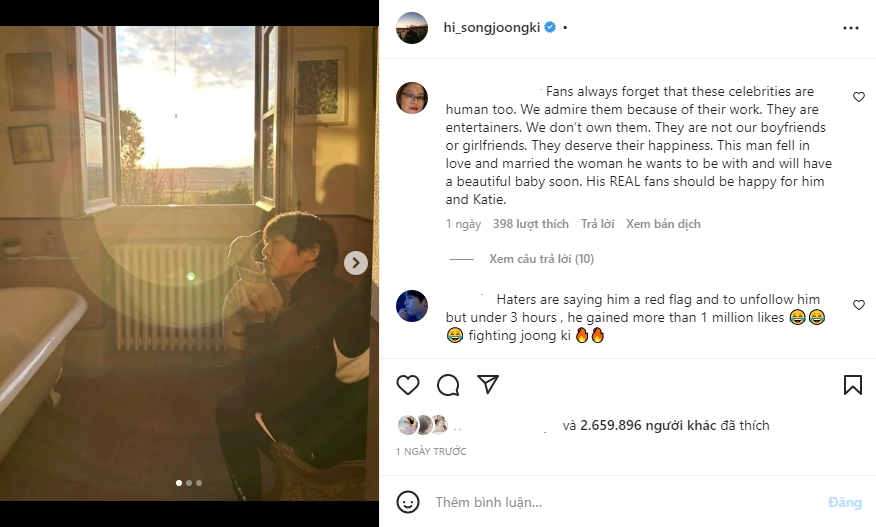Image resolution: width=876 pixels, height=527 pixels.
Task: Open comment bubble icon under post
Action: 448,385
